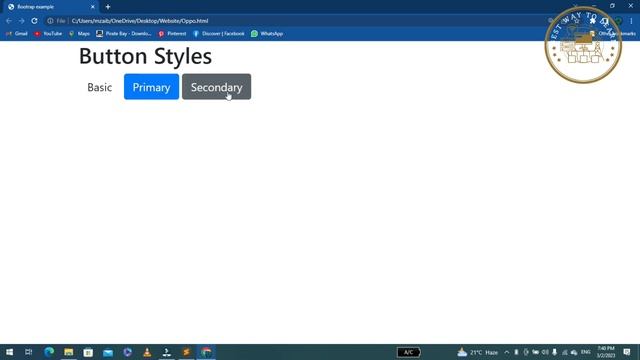Image resolution: width=640 pixels, height=360 pixels.
Task: Go back with the browser back arrow
Action: click(9, 21)
